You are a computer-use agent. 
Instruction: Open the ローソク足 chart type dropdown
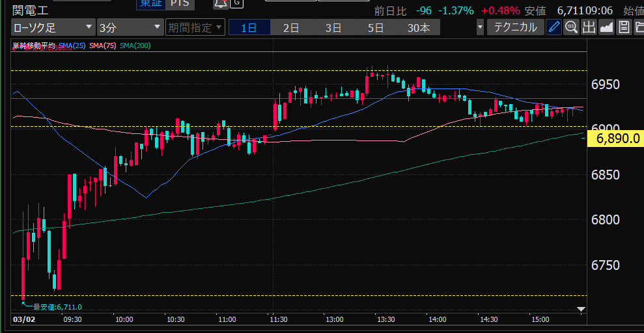click(x=53, y=27)
